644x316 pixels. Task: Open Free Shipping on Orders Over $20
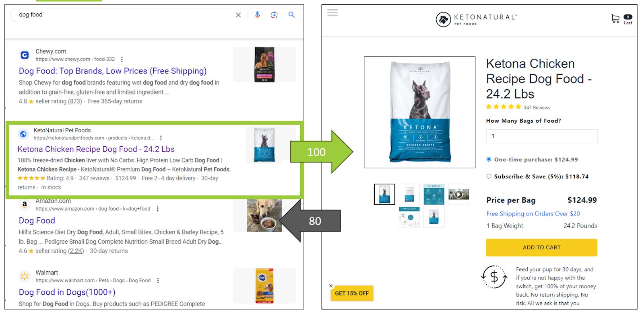pyautogui.click(x=533, y=214)
